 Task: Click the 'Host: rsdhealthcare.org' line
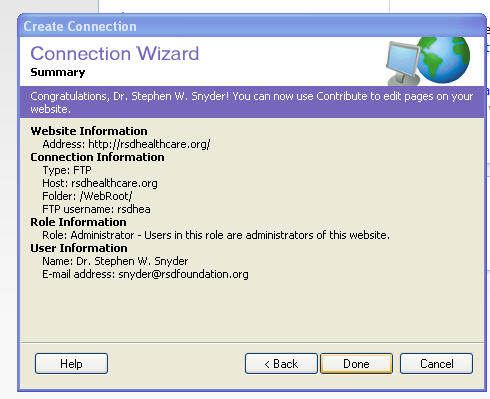100,183
